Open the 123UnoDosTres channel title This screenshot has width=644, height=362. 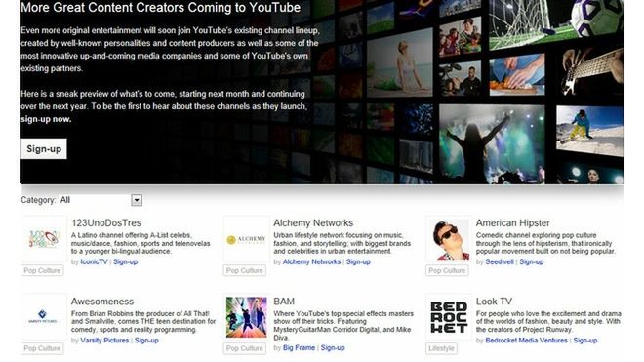(x=106, y=223)
